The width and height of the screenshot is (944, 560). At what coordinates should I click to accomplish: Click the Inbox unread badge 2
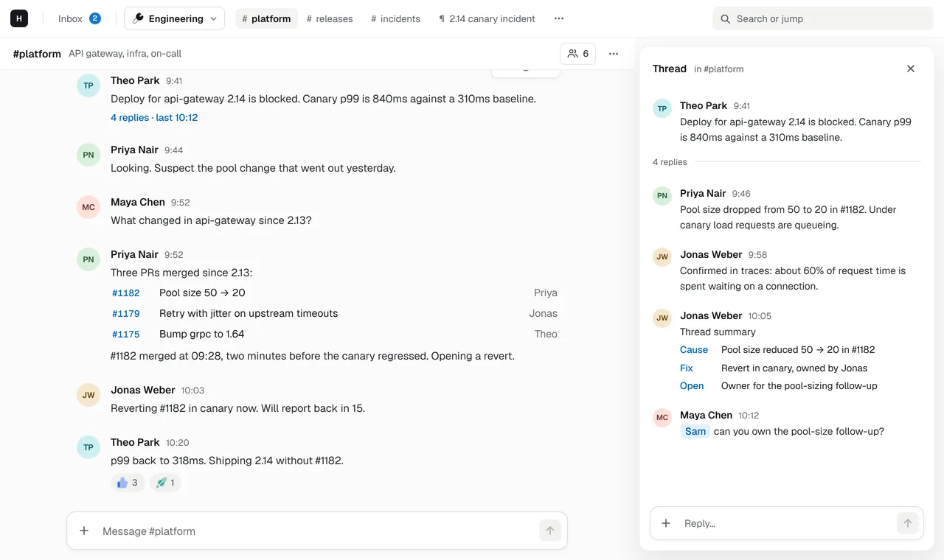[95, 18]
